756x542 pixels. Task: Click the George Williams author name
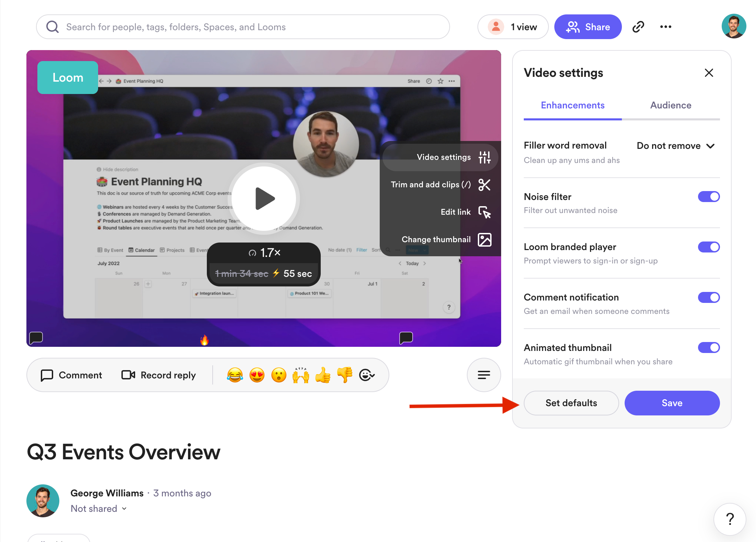(x=107, y=493)
